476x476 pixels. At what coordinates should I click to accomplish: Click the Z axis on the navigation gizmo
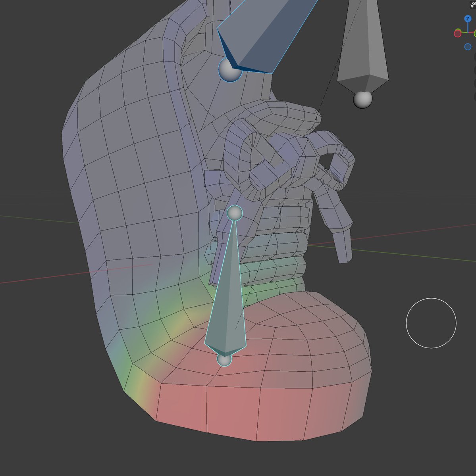click(468, 19)
